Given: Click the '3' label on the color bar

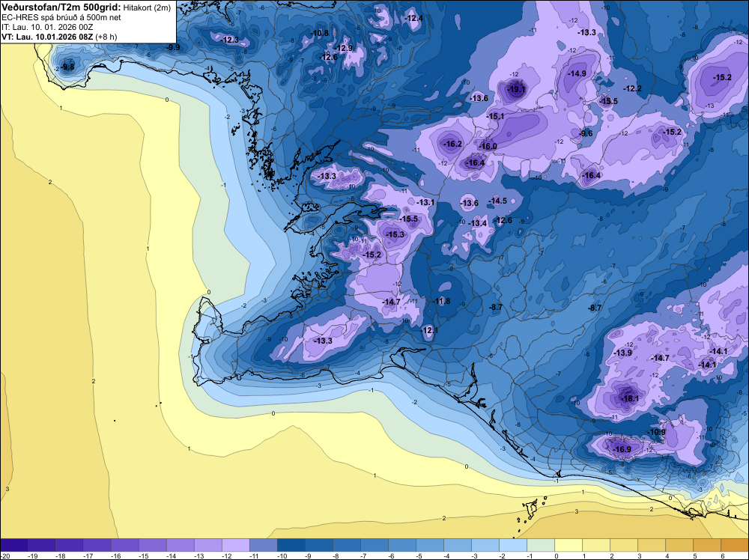Looking at the screenshot, I should 640,556.
